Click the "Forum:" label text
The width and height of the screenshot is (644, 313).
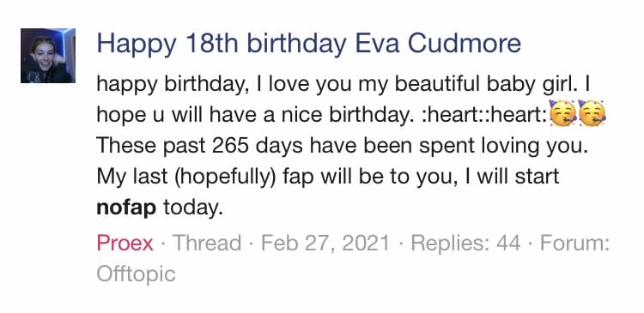tap(574, 243)
